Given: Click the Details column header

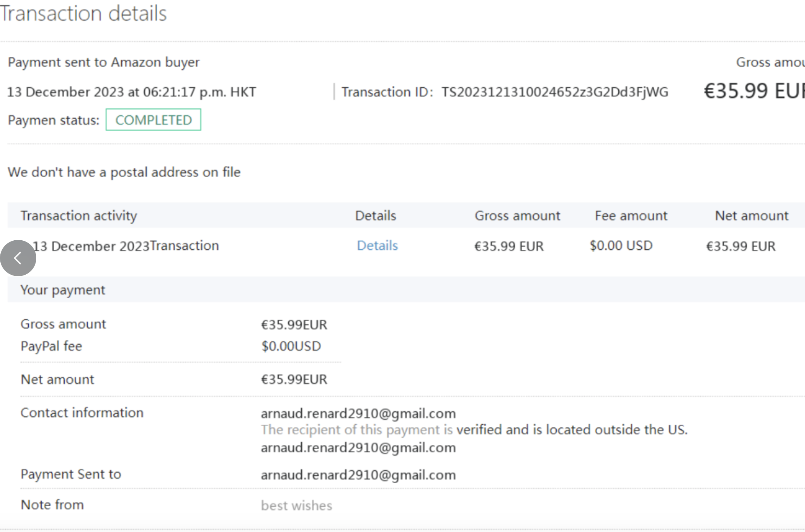Looking at the screenshot, I should 375,215.
